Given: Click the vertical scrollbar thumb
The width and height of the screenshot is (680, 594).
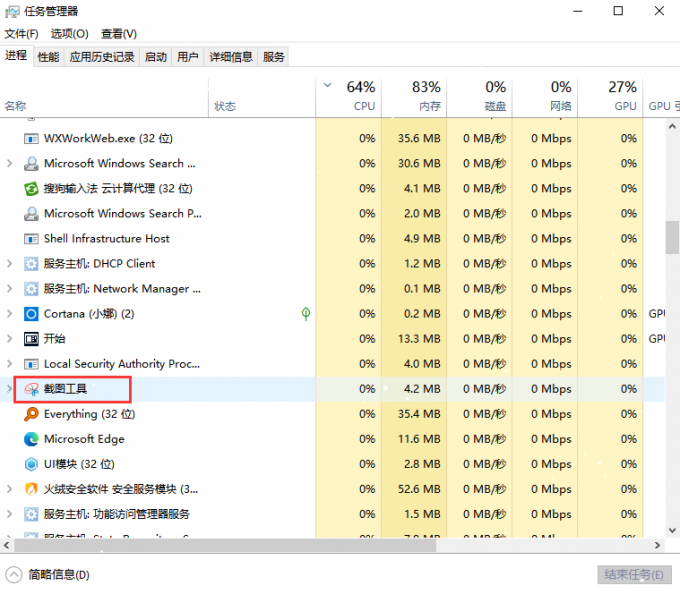Looking at the screenshot, I should coord(672,237).
